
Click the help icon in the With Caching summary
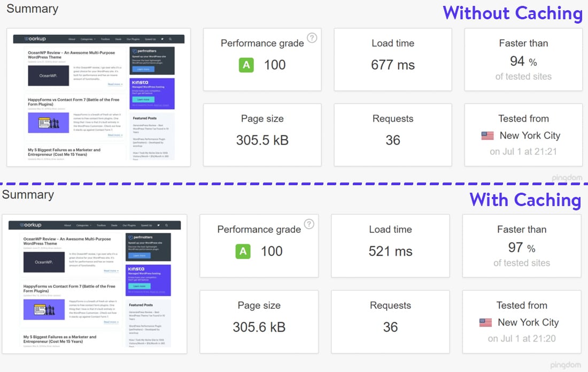point(309,224)
